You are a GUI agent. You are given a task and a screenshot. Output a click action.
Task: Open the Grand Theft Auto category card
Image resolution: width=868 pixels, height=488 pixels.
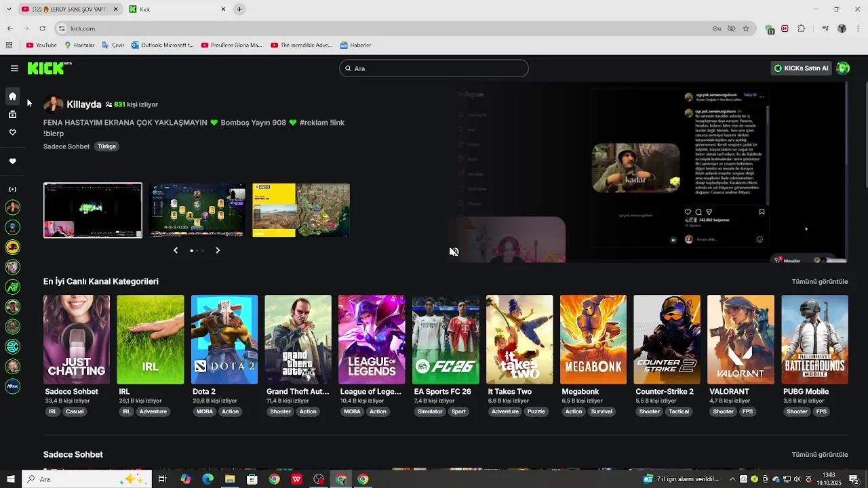[298, 340]
